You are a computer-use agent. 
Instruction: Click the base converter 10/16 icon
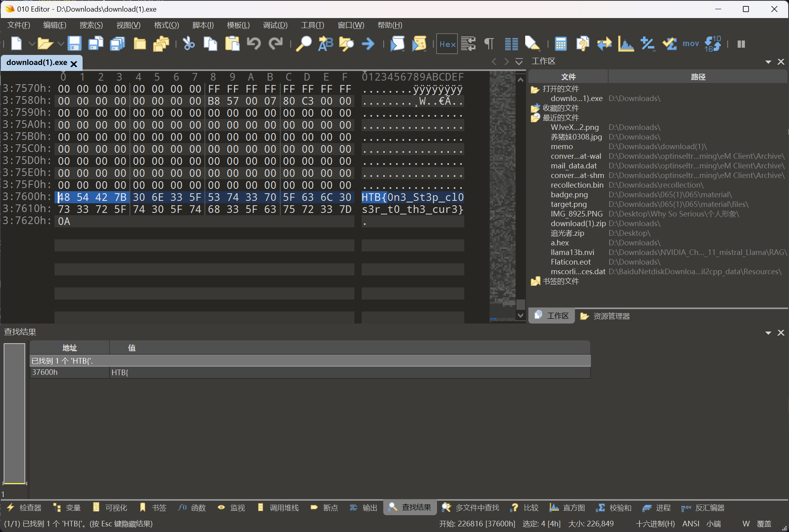[713, 44]
